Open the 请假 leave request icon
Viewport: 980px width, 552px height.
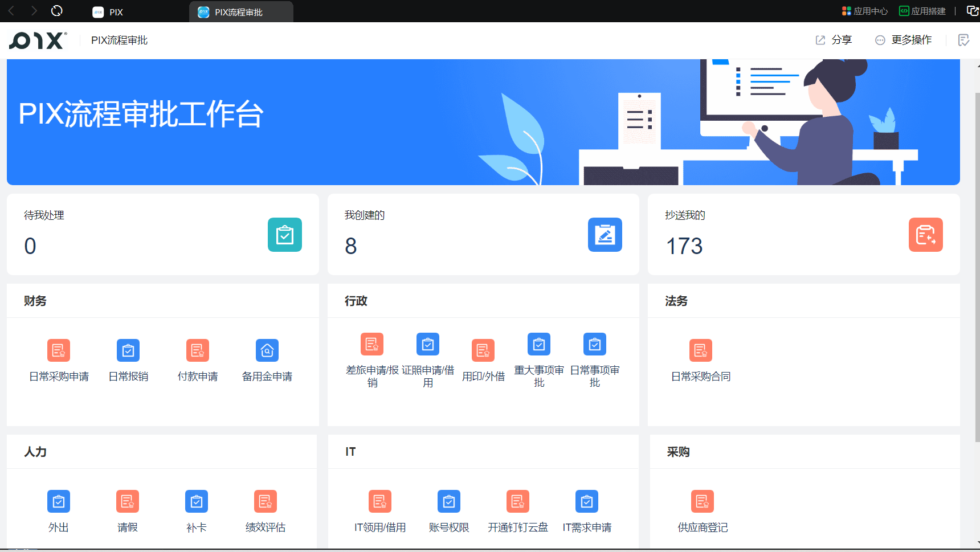tap(128, 501)
